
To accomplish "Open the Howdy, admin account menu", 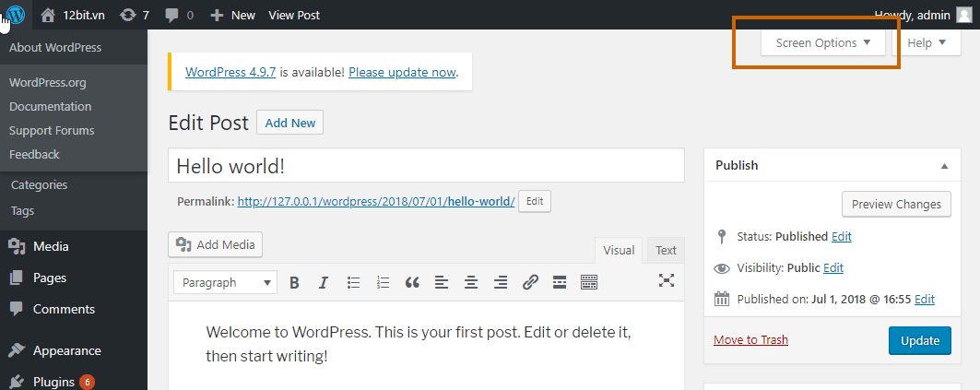I will pos(923,15).
